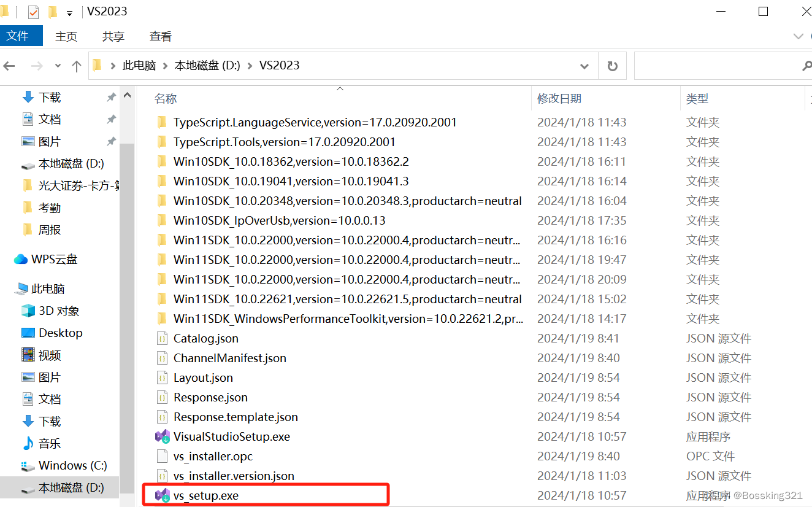Select the Win10SDK_10.0.20348 folder

[x=348, y=201]
